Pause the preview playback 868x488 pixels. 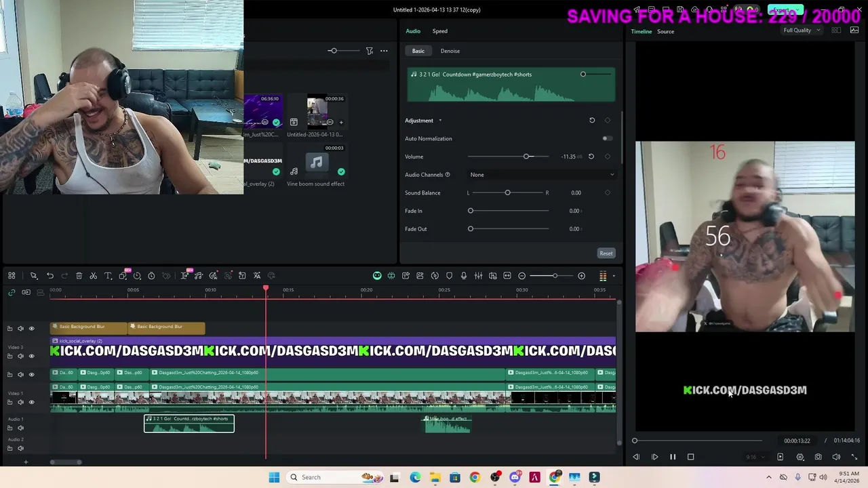point(673,457)
